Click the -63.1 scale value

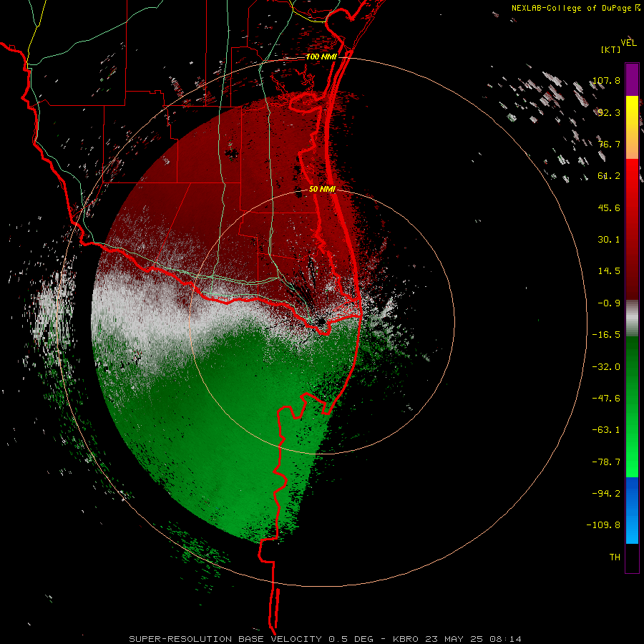point(606,430)
